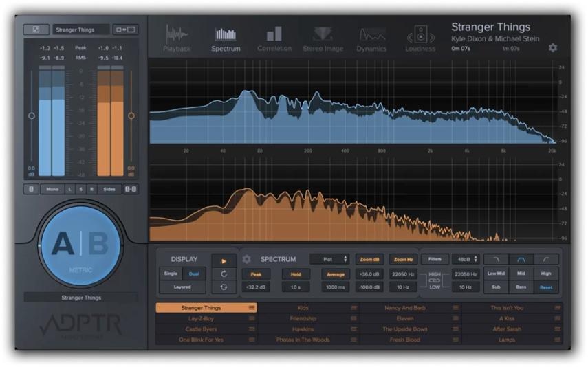The height and width of the screenshot is (367, 588).
Task: Click the Spectrum section gear icon
Action: point(246,259)
